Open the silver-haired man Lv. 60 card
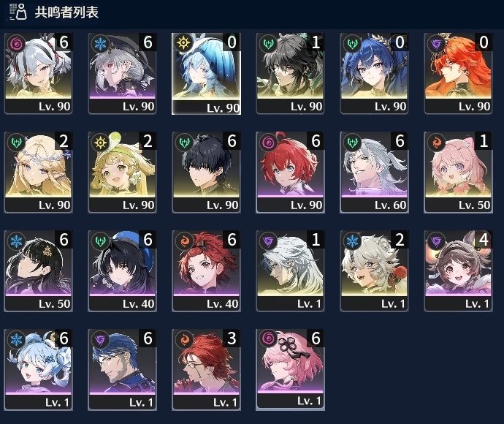The image size is (504, 424). click(x=374, y=172)
